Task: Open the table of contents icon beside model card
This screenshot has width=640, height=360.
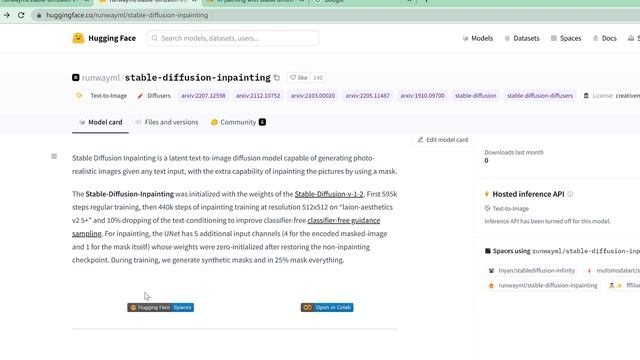Action: pyautogui.click(x=54, y=156)
